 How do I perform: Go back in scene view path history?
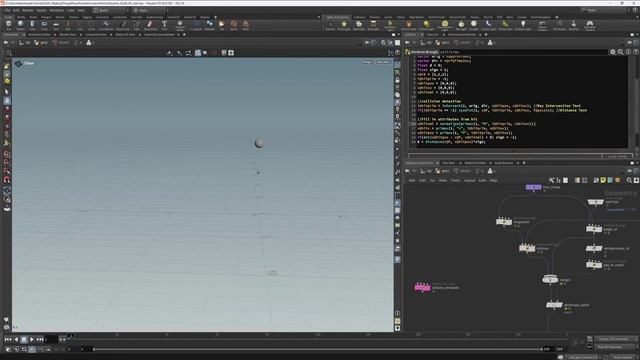pos(6,42)
